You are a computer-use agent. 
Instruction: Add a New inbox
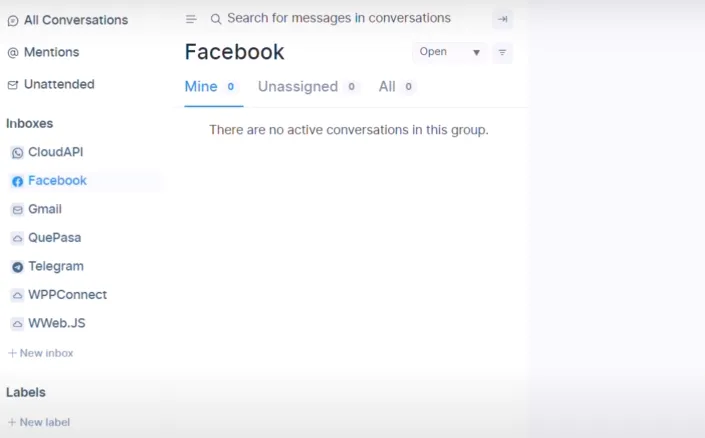(41, 353)
